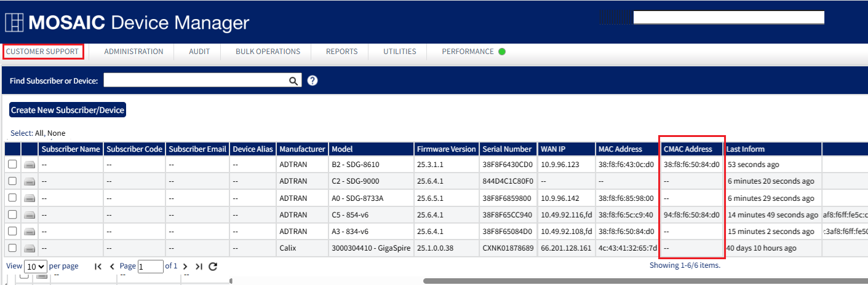This screenshot has height=285, width=868.
Task: Click Create New Subscriber/Device button
Action: [x=68, y=110]
